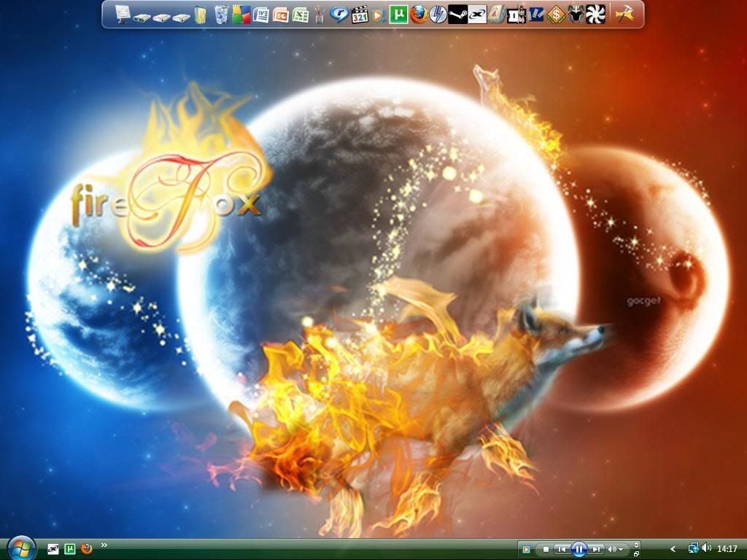The width and height of the screenshot is (747, 560).
Task: Expand quick launch overflow chevrons
Action: click(104, 545)
